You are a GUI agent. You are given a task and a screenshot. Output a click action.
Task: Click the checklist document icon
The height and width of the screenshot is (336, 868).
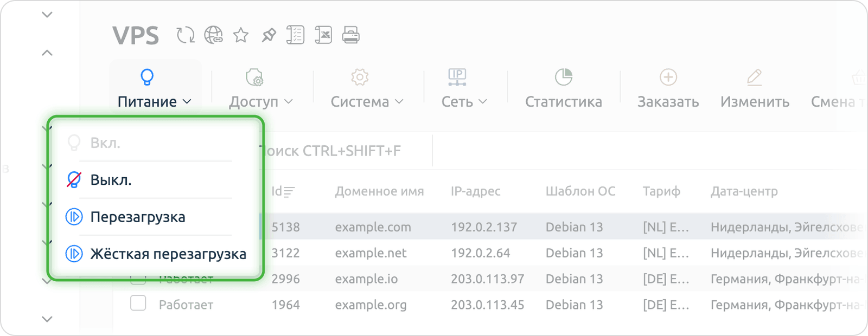[296, 35]
